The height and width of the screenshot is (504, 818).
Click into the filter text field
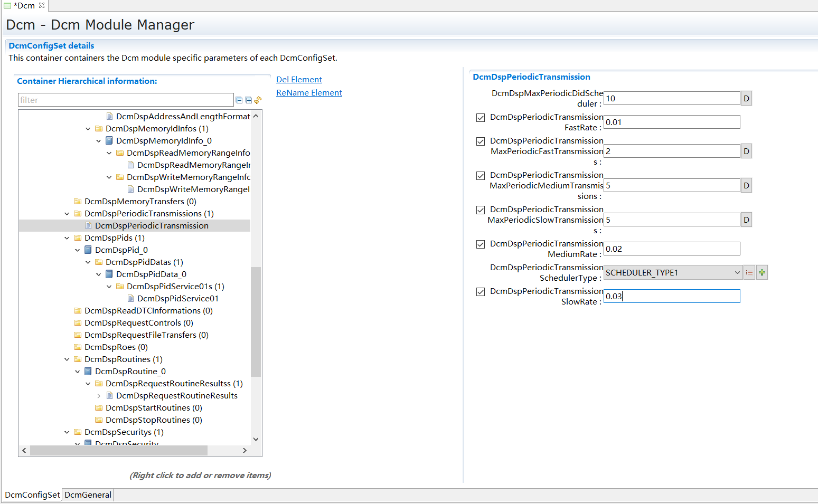click(126, 100)
